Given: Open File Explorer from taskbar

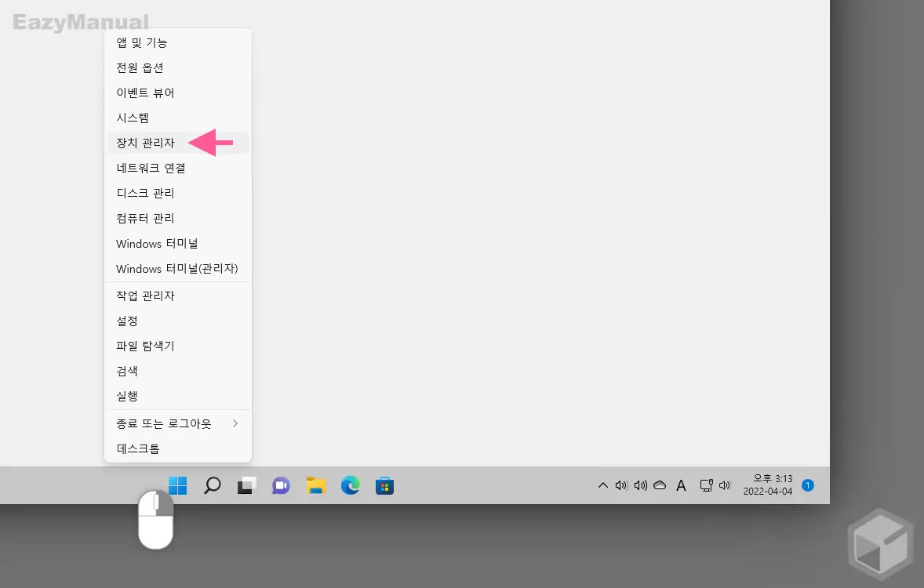Looking at the screenshot, I should [316, 486].
